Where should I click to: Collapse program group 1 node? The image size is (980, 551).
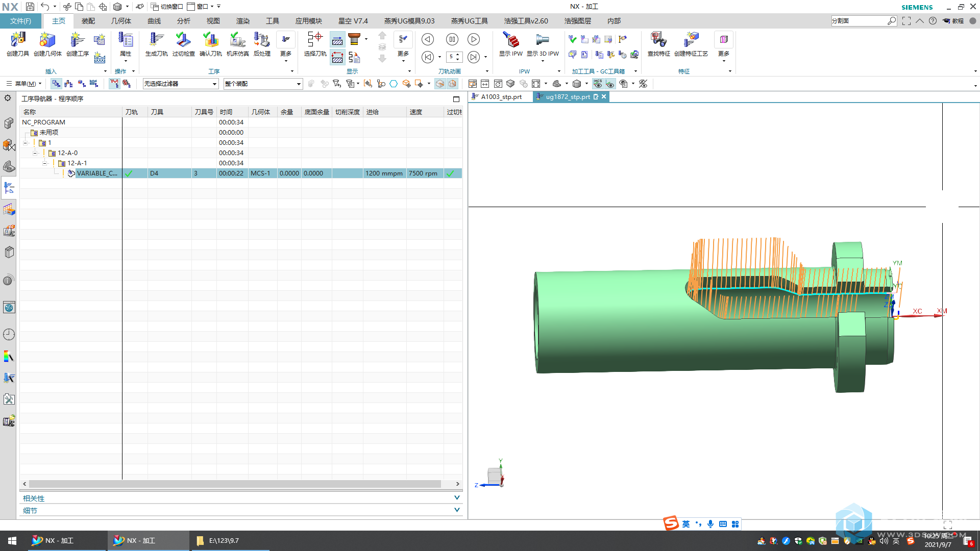coord(26,143)
